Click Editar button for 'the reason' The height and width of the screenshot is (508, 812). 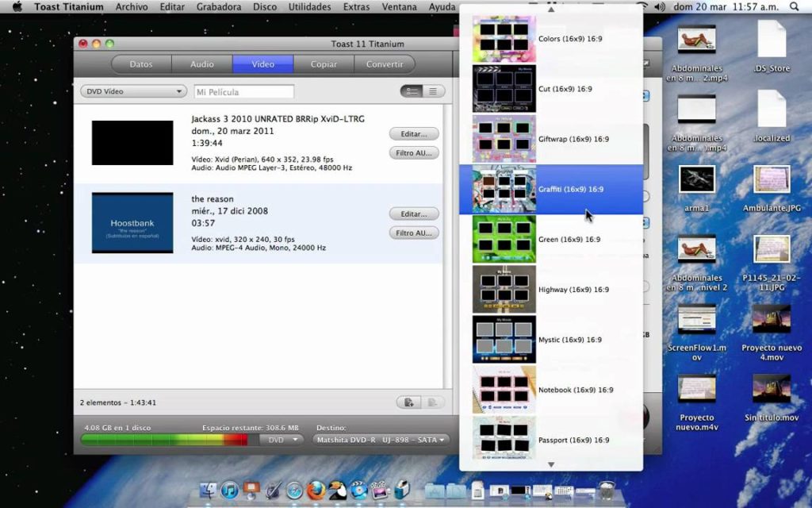414,214
